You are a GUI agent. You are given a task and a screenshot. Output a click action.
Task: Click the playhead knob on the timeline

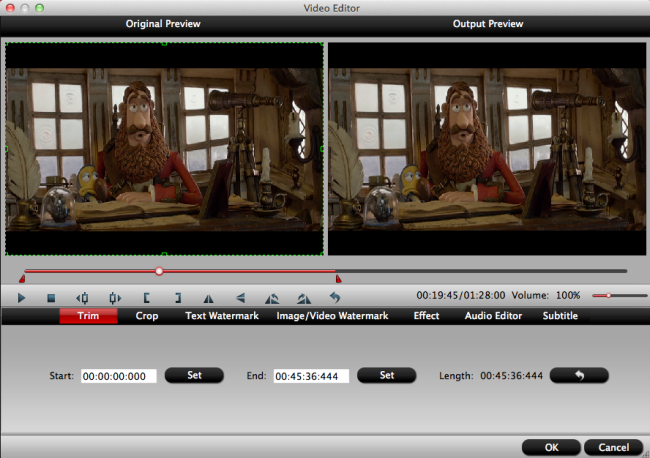tap(159, 271)
